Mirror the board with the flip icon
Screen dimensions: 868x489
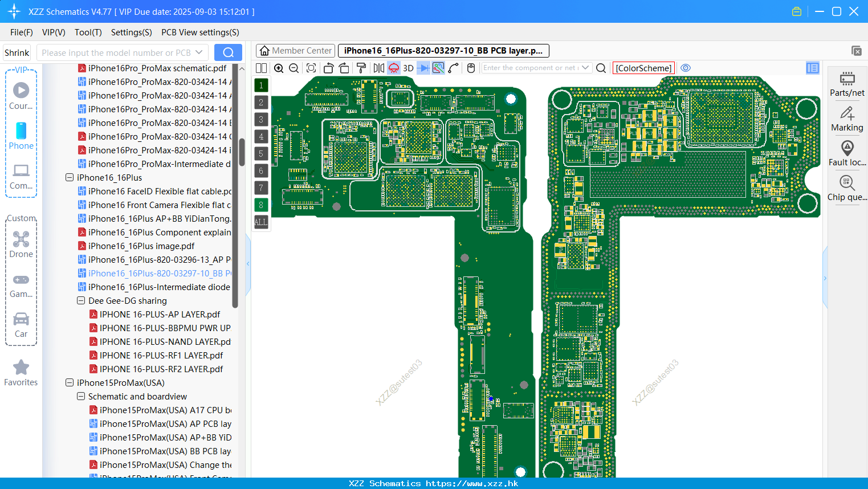tap(378, 68)
